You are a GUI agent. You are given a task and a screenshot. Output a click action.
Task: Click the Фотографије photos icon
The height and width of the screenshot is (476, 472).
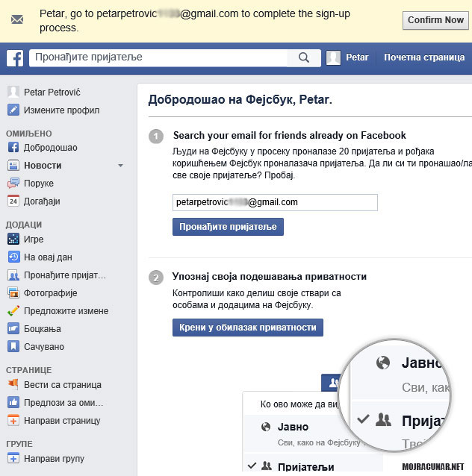[13, 293]
